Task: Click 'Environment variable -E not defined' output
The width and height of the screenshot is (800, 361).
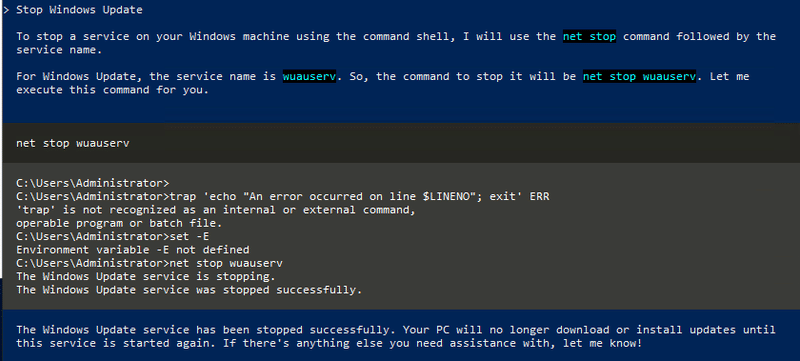Action: [x=133, y=250]
